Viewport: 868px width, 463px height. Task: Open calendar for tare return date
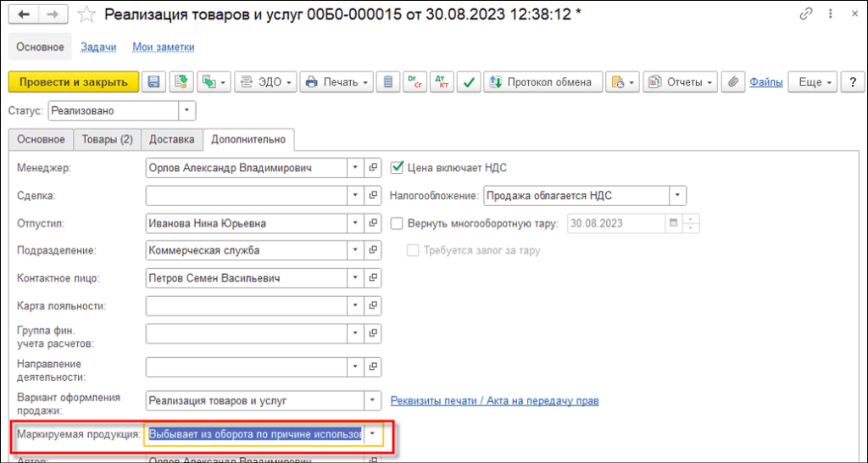(x=673, y=223)
